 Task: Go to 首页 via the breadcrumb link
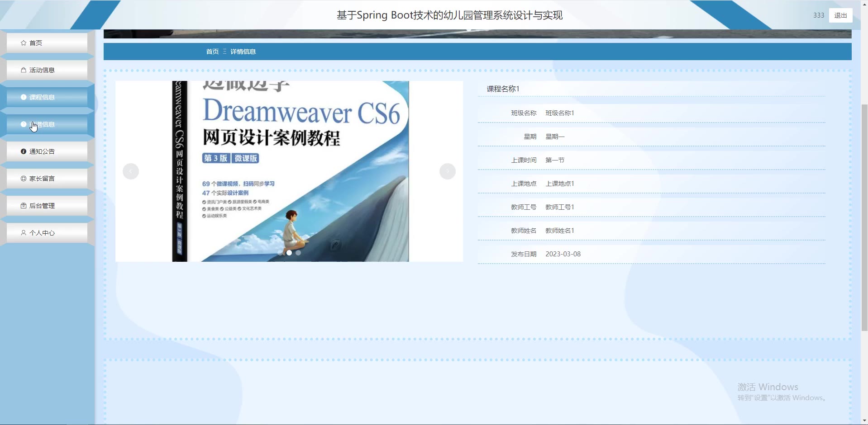212,52
